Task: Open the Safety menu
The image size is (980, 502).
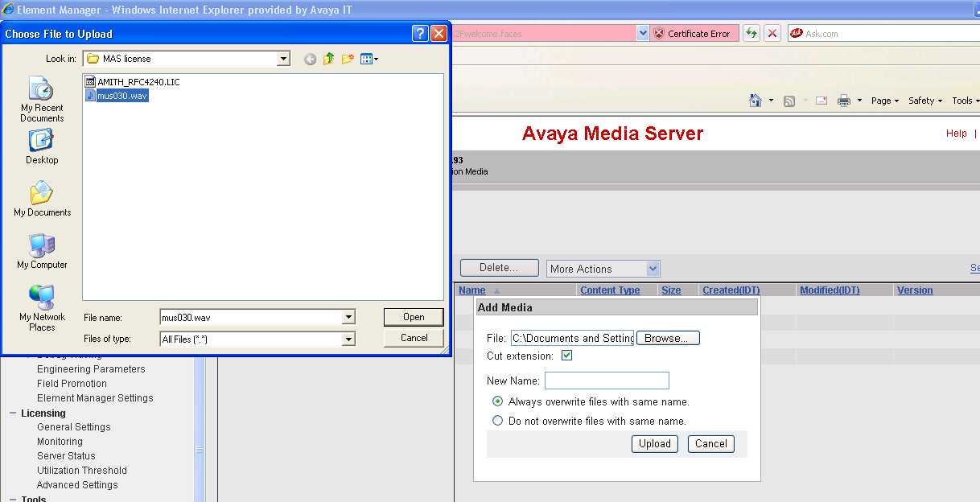Action: point(925,101)
